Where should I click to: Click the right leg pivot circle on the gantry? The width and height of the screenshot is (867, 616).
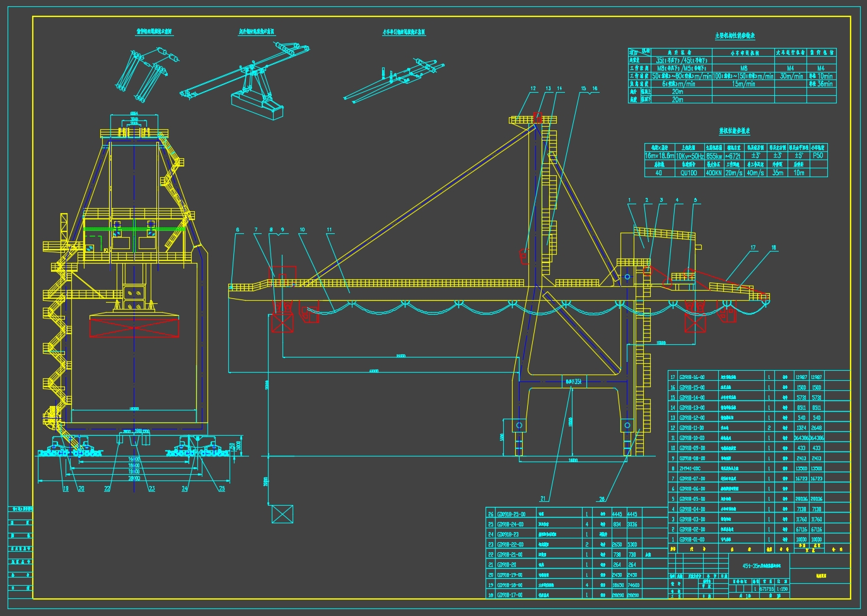(x=627, y=426)
